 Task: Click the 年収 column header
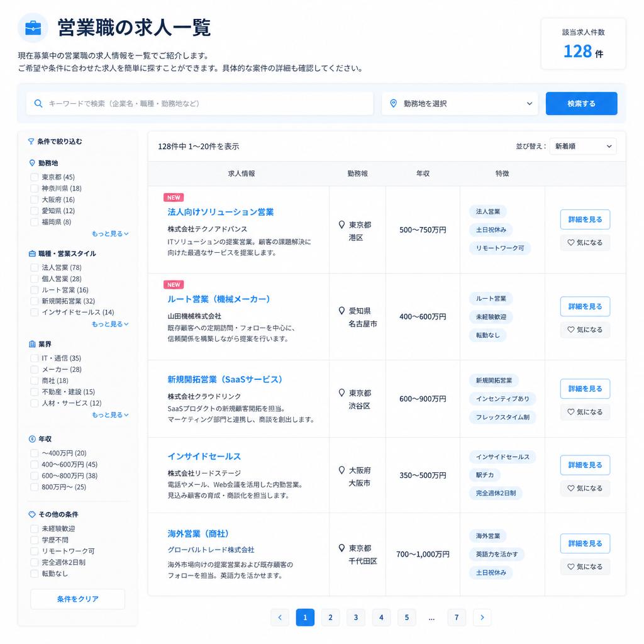tap(423, 174)
